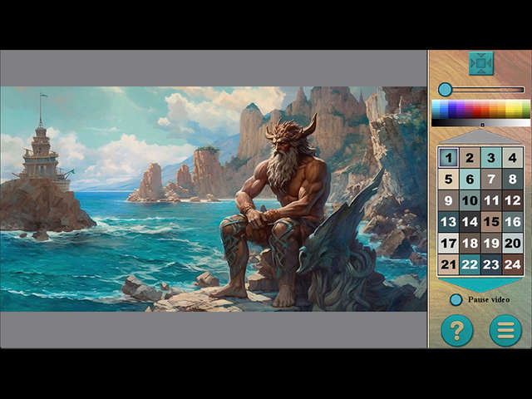
Task: Click the fit-to-screen icon at panel top
Action: coord(480,63)
